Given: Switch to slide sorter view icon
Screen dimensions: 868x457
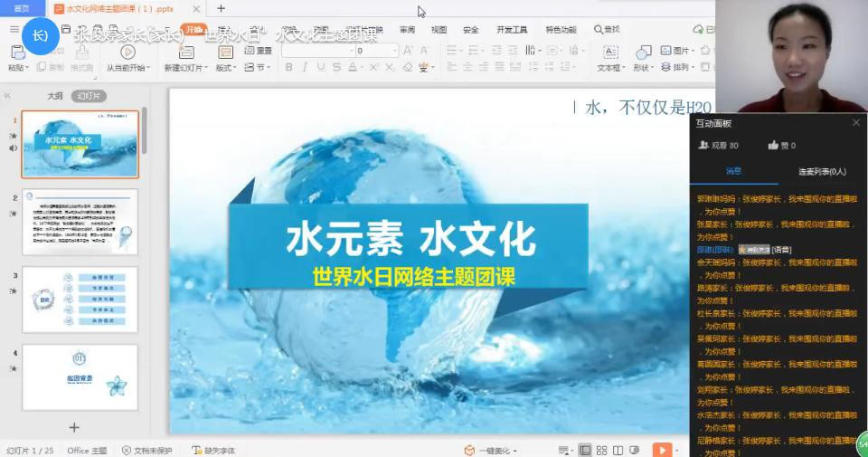Looking at the screenshot, I should [602, 450].
